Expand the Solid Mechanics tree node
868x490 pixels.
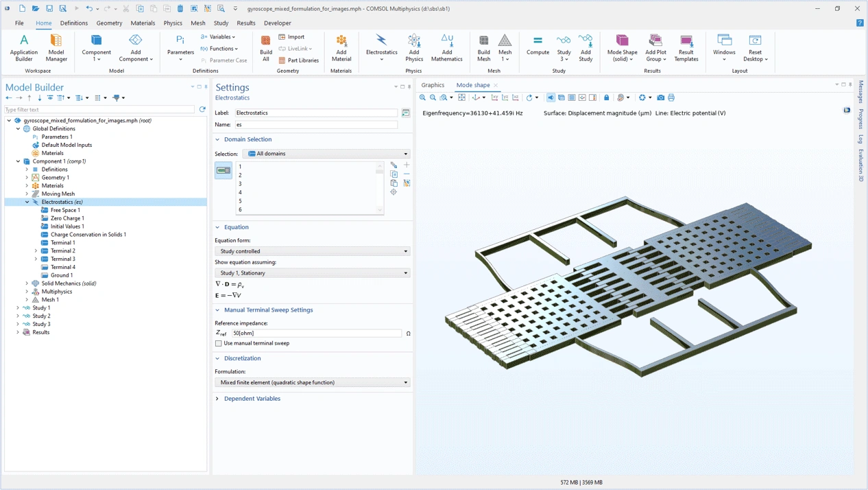(x=27, y=283)
